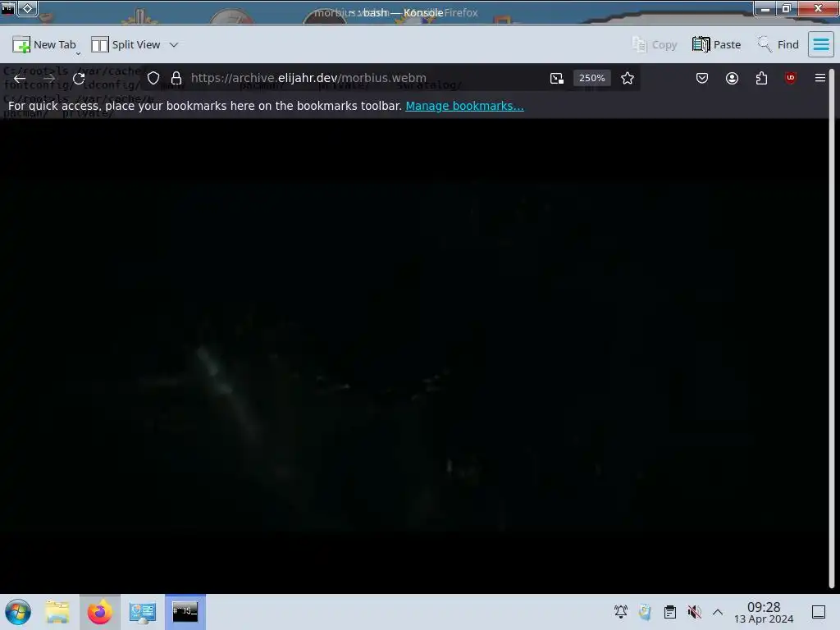Reset the 250% zoom level badge
840x630 pixels.
[591, 78]
